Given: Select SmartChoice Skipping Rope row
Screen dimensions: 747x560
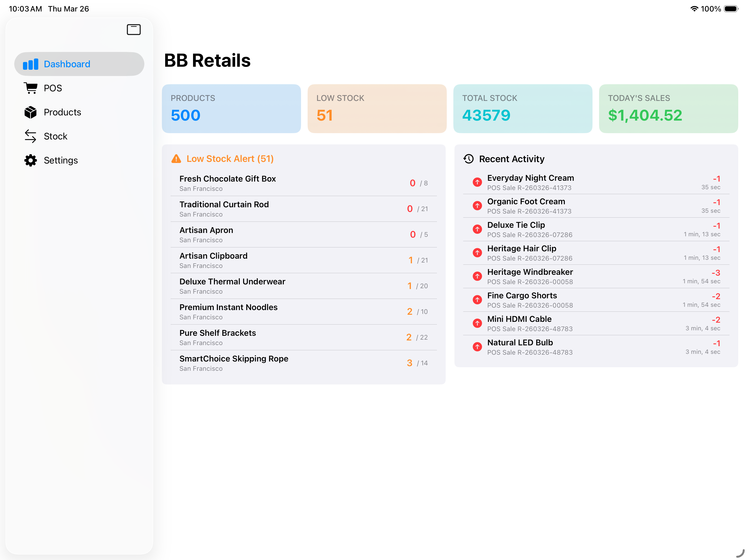Looking at the screenshot, I should click(x=304, y=363).
